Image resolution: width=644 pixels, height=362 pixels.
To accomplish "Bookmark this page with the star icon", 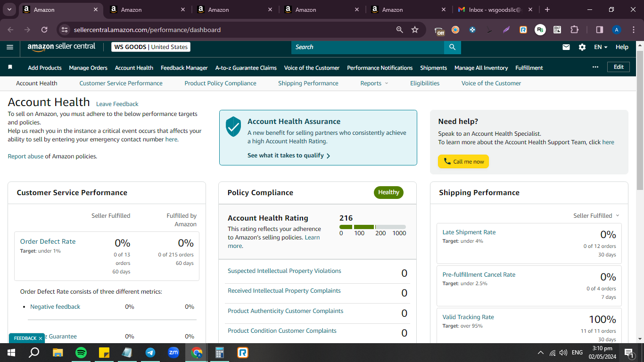I will point(415,30).
